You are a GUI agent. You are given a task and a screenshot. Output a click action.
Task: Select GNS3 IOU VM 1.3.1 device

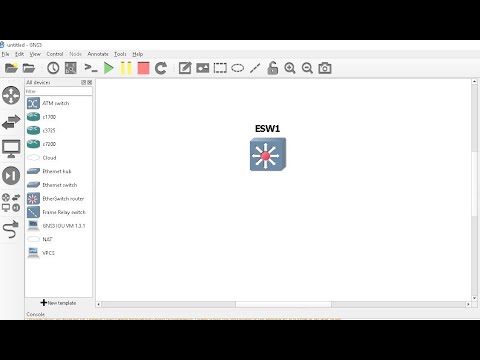pyautogui.click(x=59, y=226)
